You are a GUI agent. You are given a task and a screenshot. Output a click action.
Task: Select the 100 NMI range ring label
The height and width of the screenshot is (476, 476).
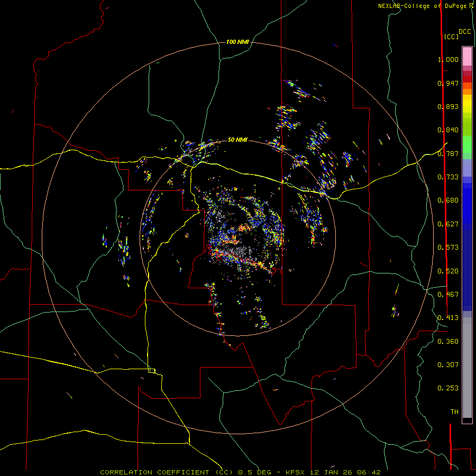[x=237, y=42]
